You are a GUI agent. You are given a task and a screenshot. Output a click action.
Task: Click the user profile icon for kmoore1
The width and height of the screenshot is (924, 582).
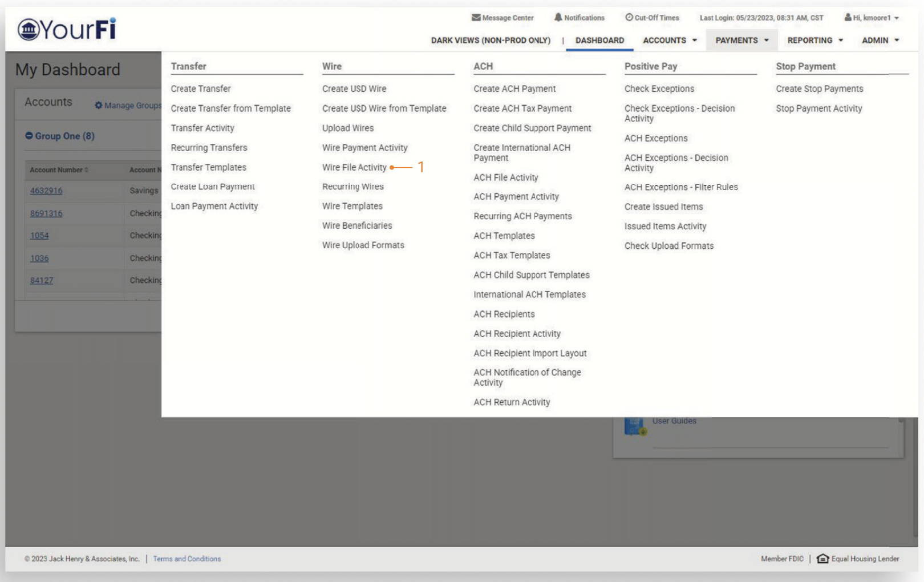click(848, 18)
